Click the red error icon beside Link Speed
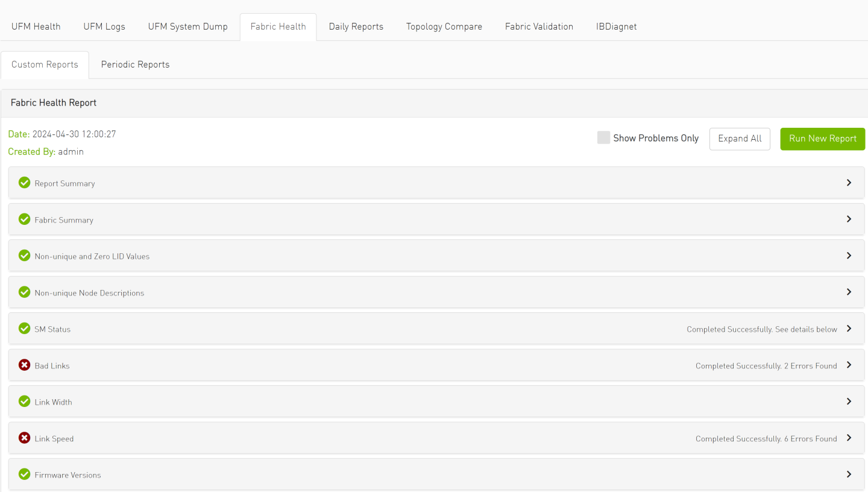 click(24, 438)
